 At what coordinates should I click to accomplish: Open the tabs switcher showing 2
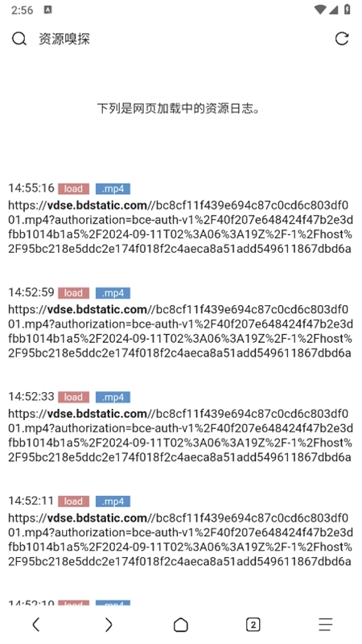[x=253, y=625]
